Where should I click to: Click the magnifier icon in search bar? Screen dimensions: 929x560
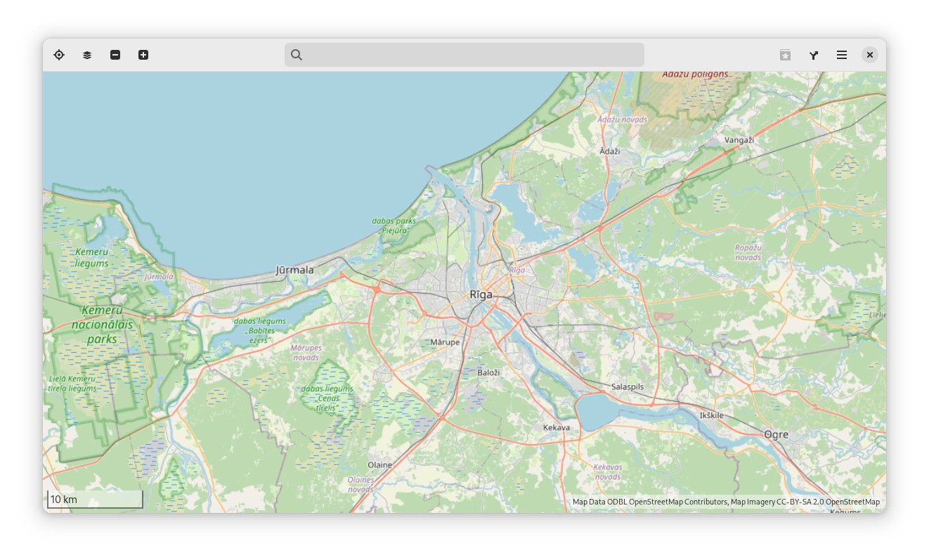(297, 55)
